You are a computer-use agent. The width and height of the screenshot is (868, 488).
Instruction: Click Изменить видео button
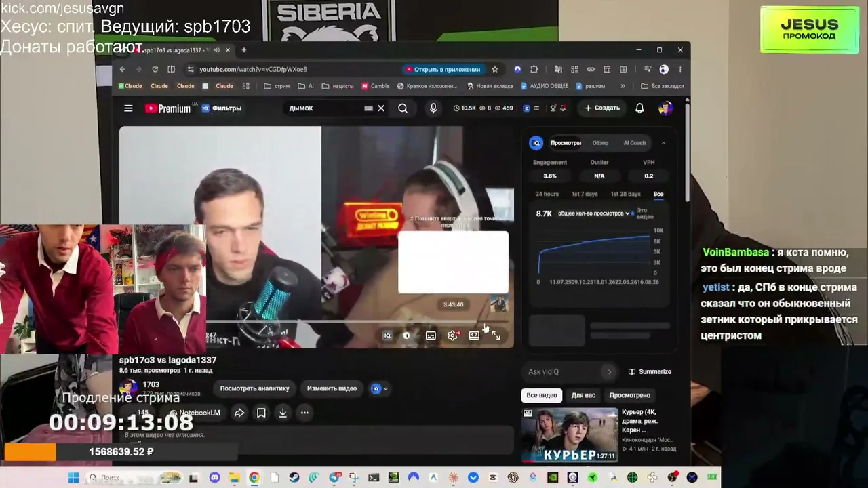(332, 388)
